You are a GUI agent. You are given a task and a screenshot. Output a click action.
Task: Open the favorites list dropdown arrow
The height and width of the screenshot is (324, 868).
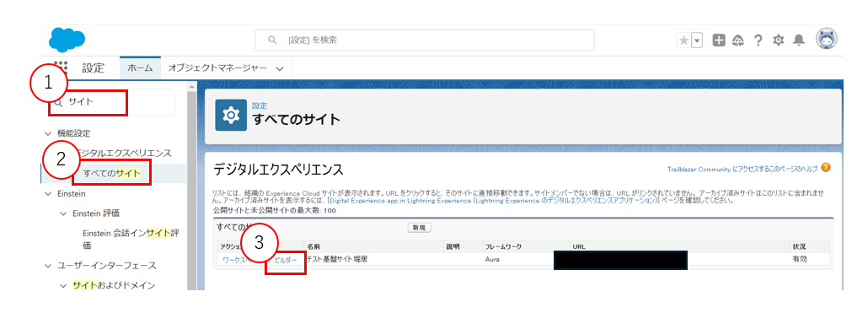tap(697, 40)
